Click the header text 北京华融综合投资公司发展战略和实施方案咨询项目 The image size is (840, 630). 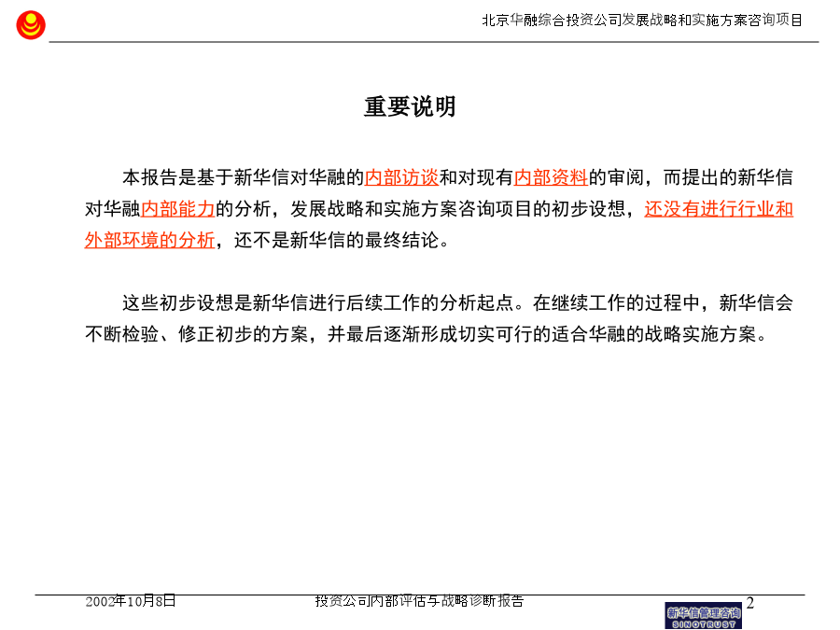pos(642,21)
